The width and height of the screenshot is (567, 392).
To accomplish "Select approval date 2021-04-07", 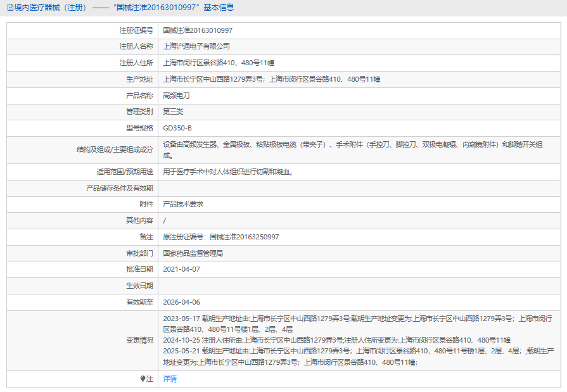I will (x=181, y=269).
